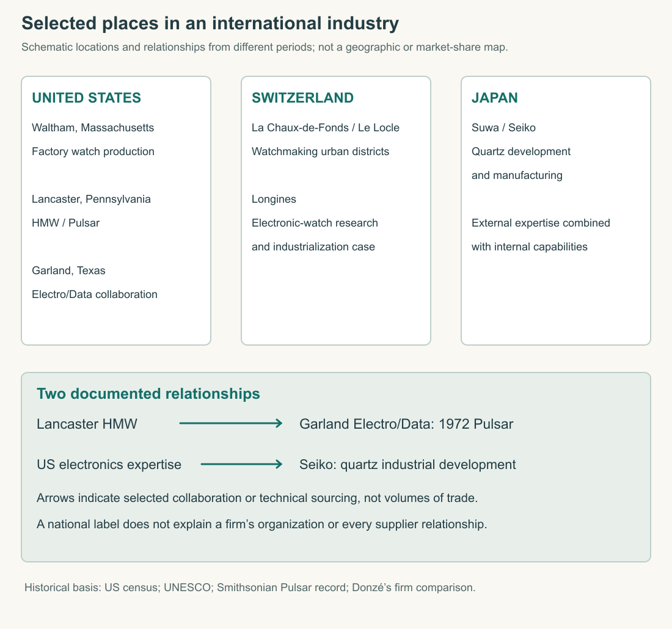The height and width of the screenshot is (629, 672).
Task: Click 'Garland Electro/Data: 1972 Pulsar' text
Action: pyautogui.click(x=406, y=424)
